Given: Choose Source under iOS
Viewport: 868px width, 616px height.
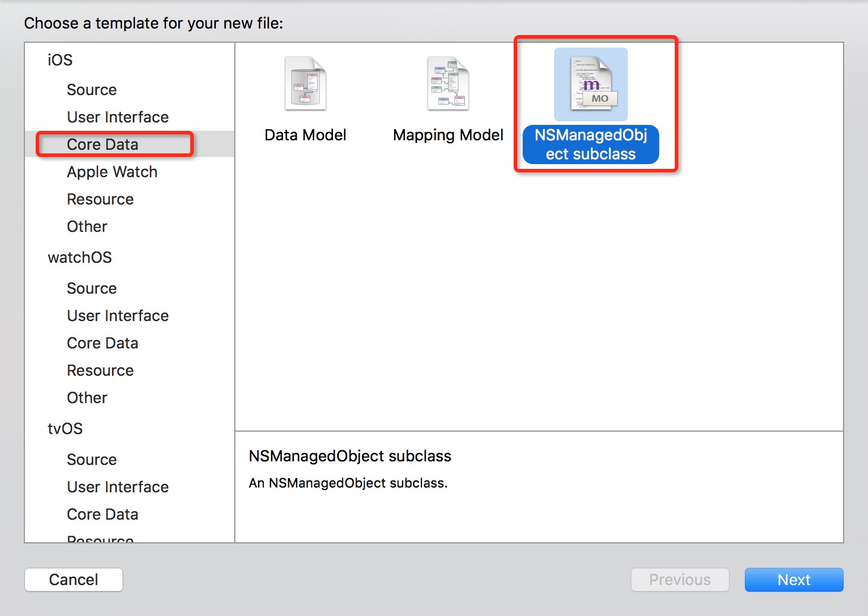Looking at the screenshot, I should (x=92, y=90).
